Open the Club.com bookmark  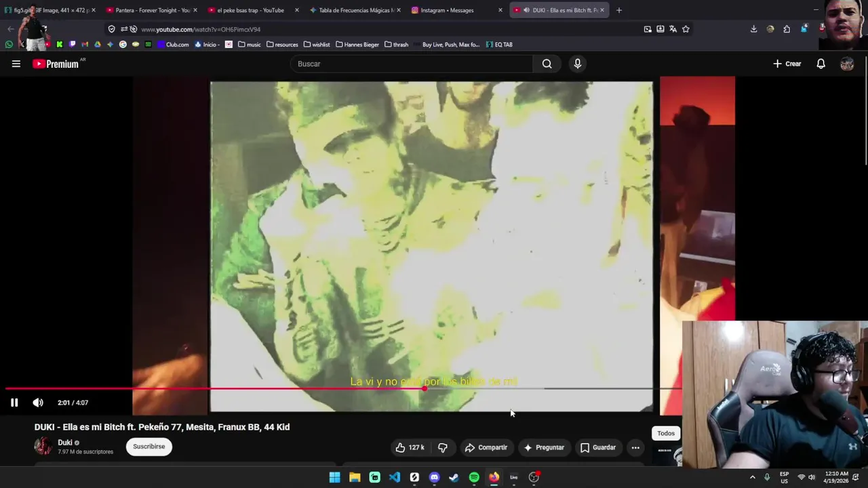pyautogui.click(x=173, y=45)
